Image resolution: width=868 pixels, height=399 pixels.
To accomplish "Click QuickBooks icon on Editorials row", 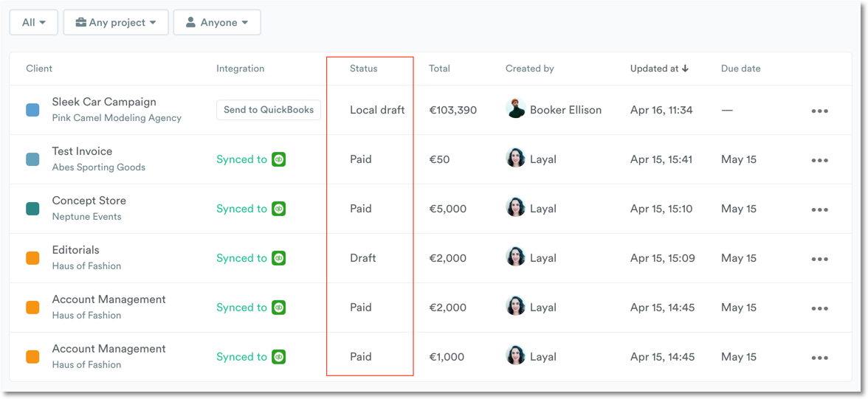I will coord(278,258).
